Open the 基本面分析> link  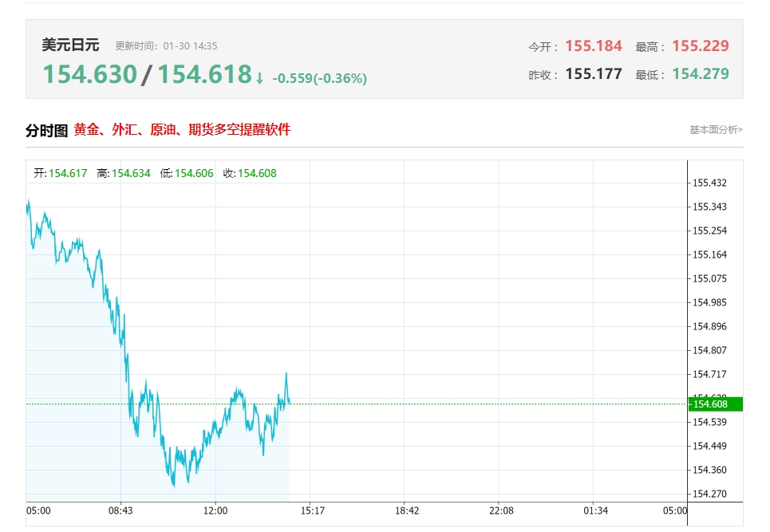coord(716,129)
